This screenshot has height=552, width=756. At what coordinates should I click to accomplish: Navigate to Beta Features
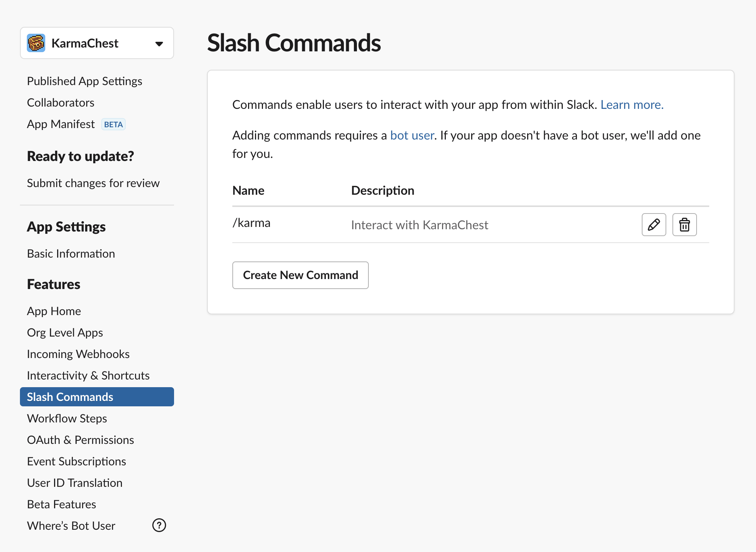[61, 504]
